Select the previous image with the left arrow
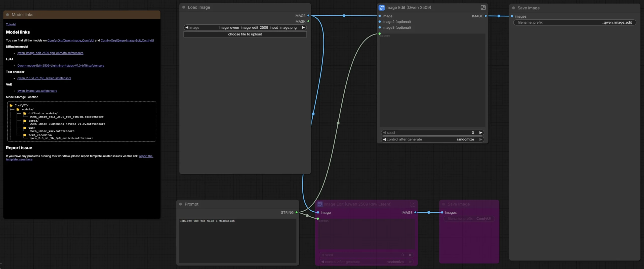The height and width of the screenshot is (269, 644). pyautogui.click(x=187, y=27)
